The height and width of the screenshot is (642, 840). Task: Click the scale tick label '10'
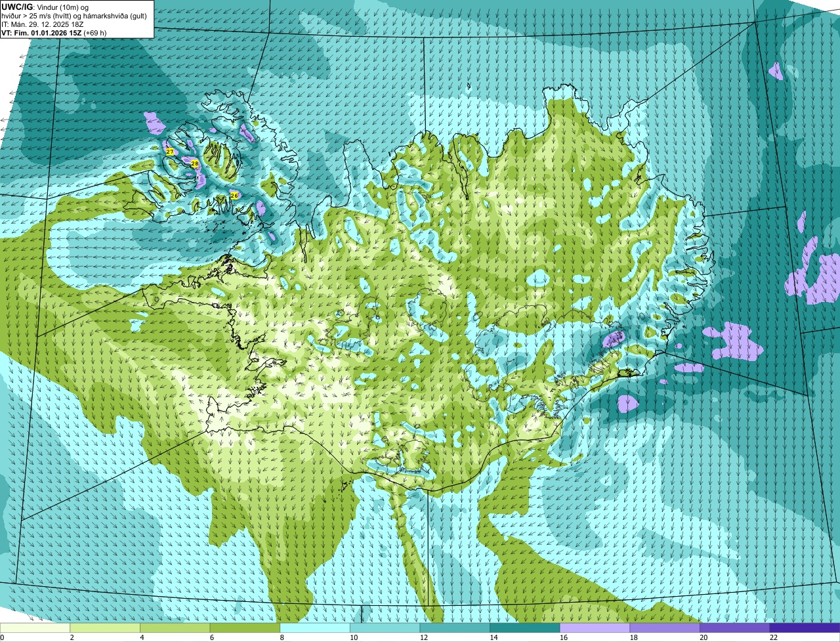coord(353,637)
